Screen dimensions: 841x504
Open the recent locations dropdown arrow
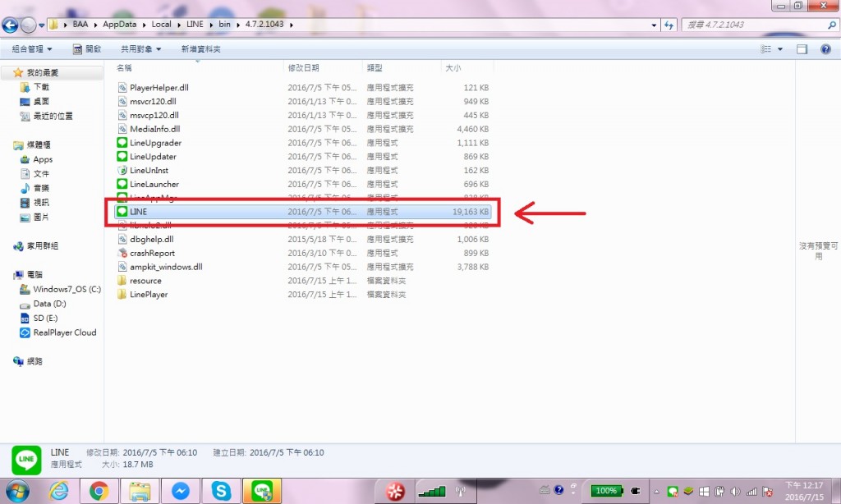point(42,25)
